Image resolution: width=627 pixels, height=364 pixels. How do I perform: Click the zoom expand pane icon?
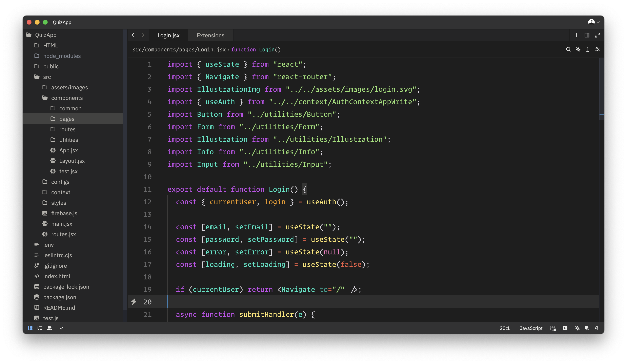tap(597, 35)
